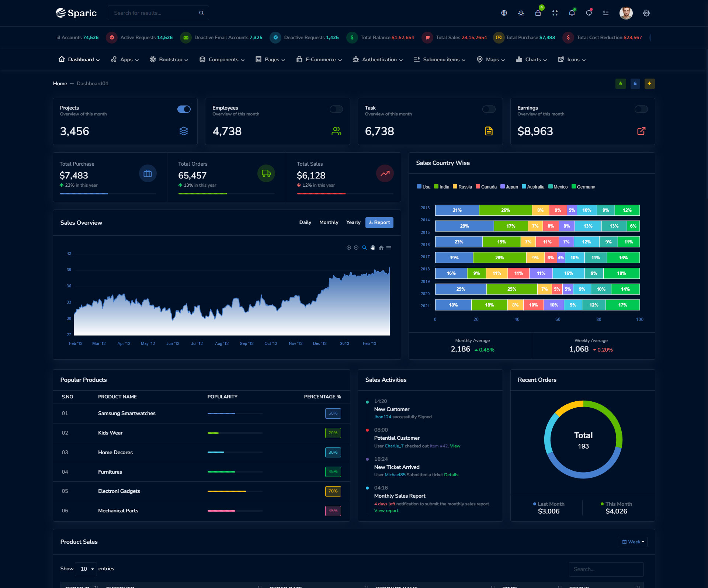Switch Sales Overview to Monthly
This screenshot has height=588, width=708.
coord(329,222)
